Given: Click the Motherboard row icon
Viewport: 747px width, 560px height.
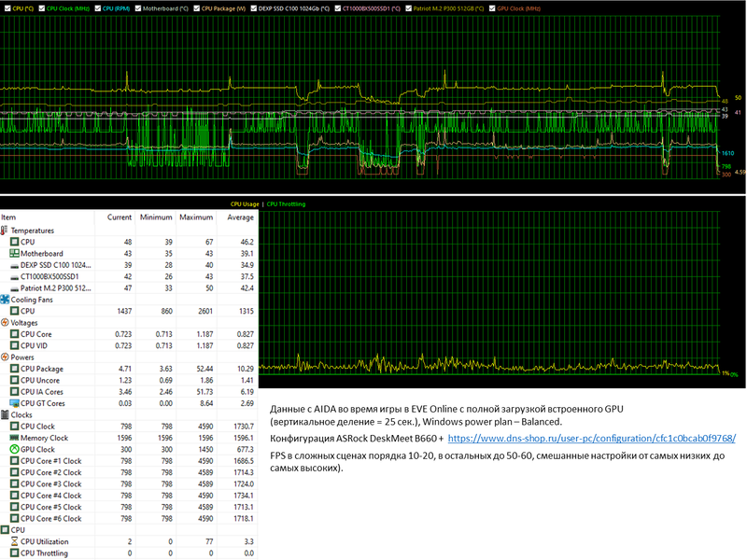Looking at the screenshot, I should pyautogui.click(x=15, y=253).
